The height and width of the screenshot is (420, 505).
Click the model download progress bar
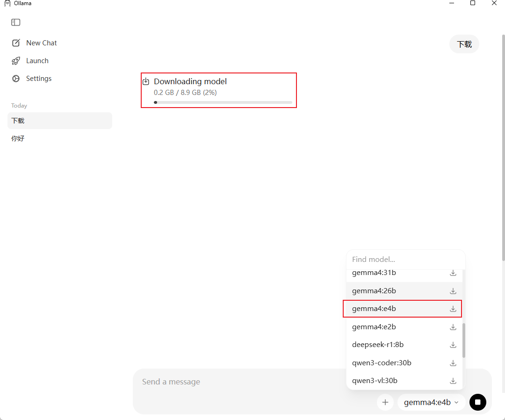coord(223,102)
